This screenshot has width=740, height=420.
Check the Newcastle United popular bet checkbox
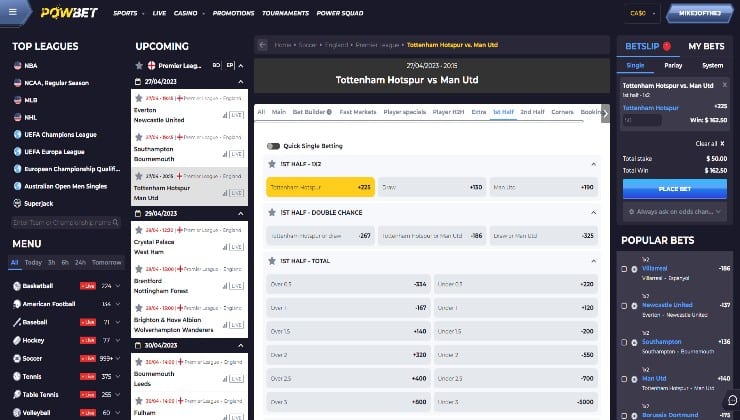(x=624, y=306)
